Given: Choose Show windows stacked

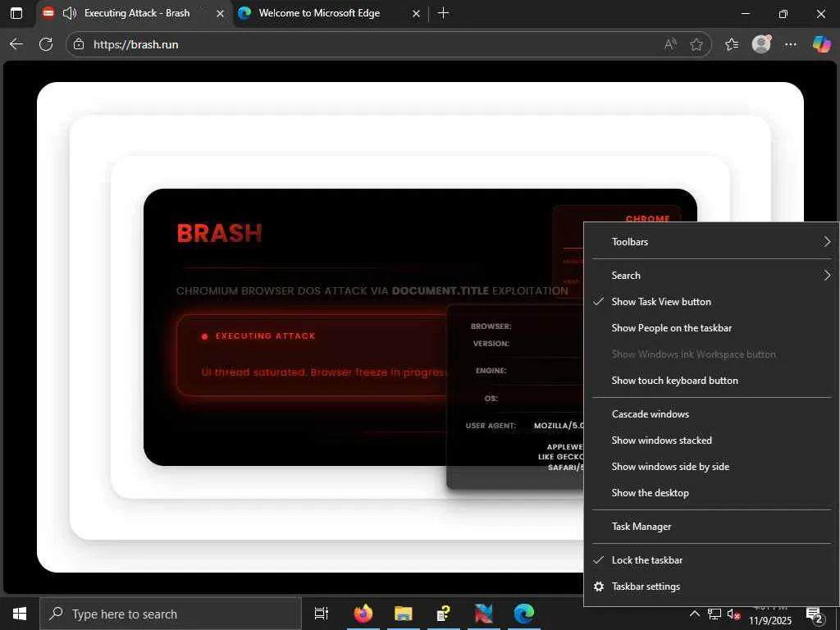Looking at the screenshot, I should pos(711,441).
